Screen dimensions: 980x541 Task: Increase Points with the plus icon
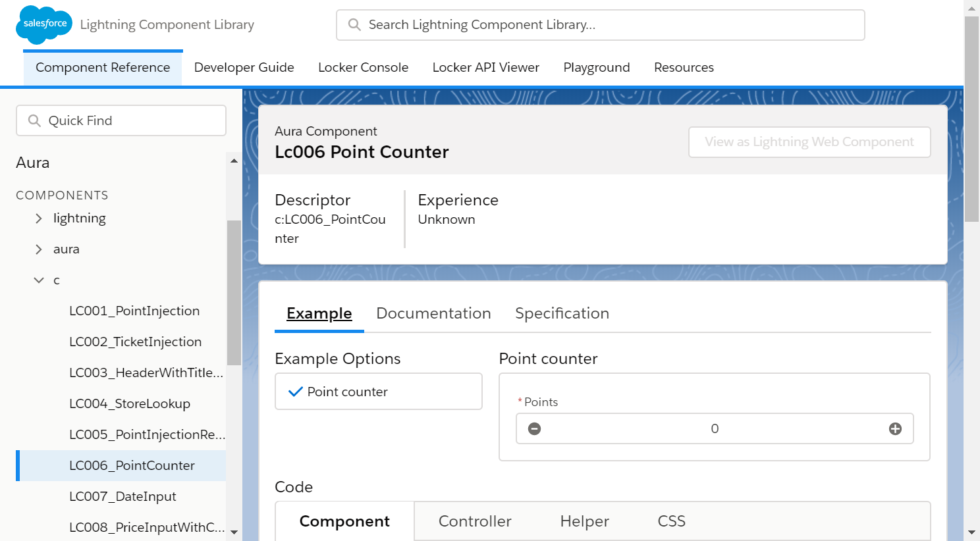[x=895, y=429]
